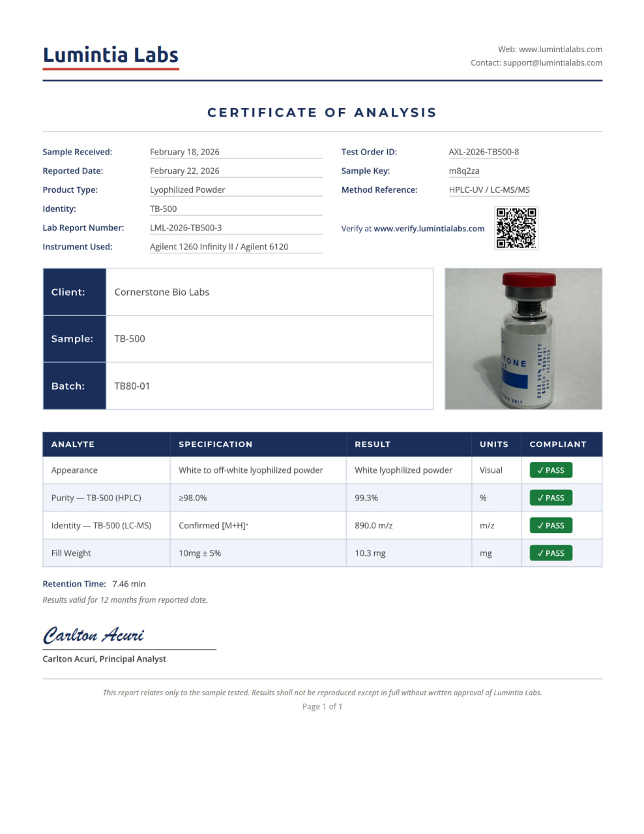Click the footer disclaimer about report reproduction
Image resolution: width=644 pixels, height=834 pixels.
322,693
